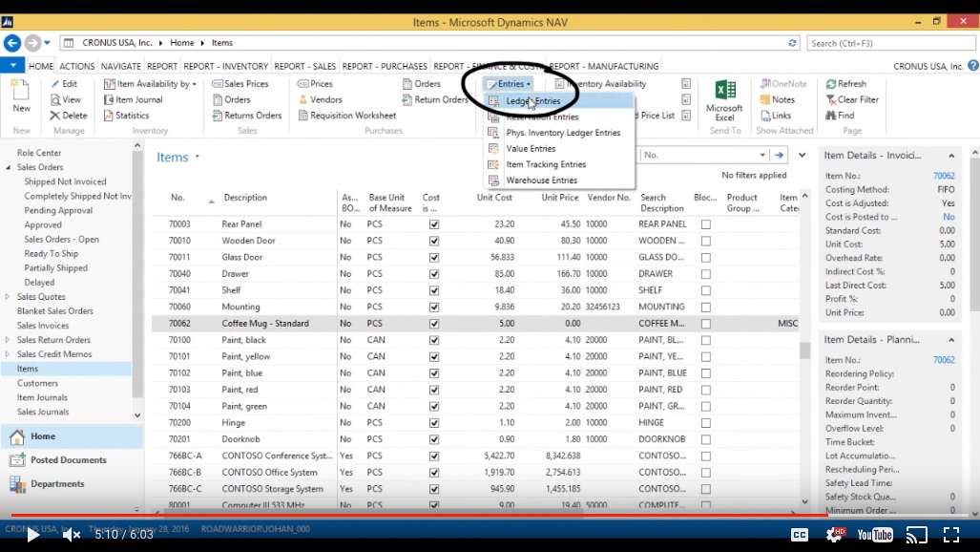Open Vendors
980x552 pixels.
320,99
